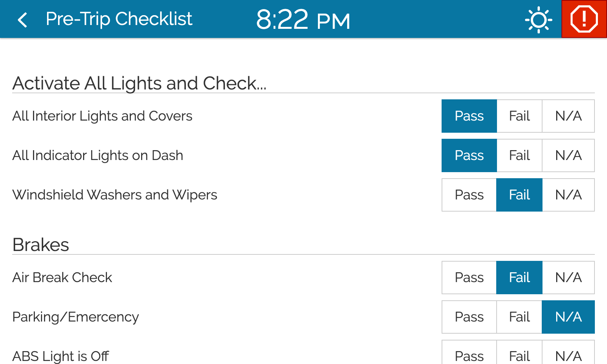Image resolution: width=607 pixels, height=364 pixels.
Task: Tap the back arrow icon
Action: 23,20
